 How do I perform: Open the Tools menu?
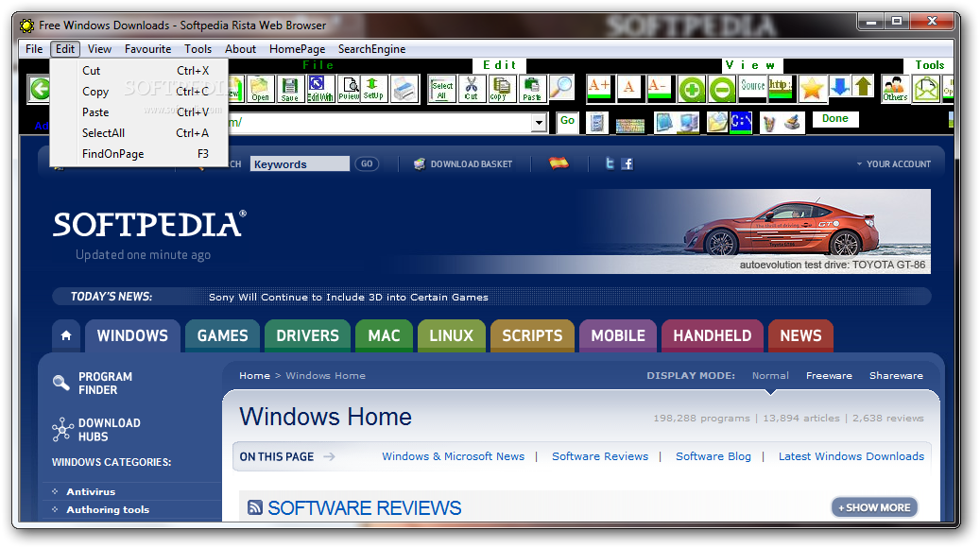(x=198, y=49)
